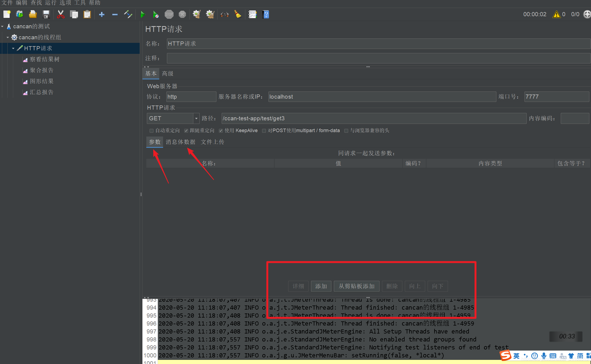Click the remote engine status icon at top right
591x364 pixels.
coord(587,14)
